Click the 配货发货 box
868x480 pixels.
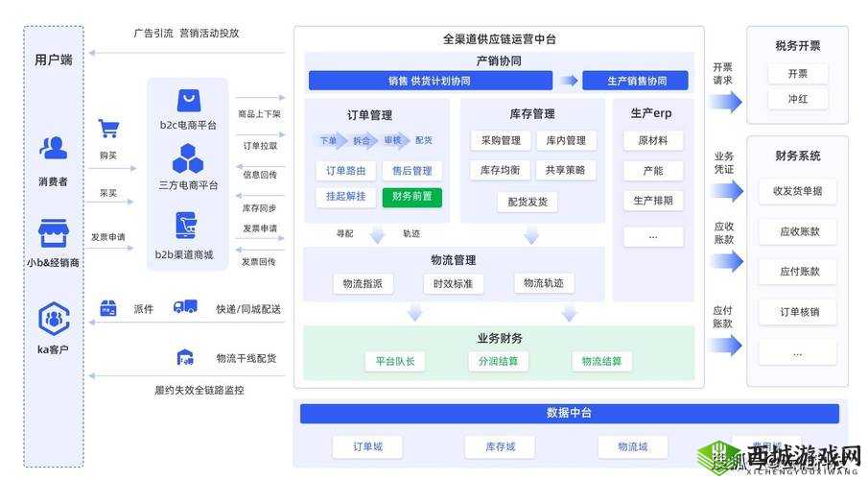tap(528, 202)
